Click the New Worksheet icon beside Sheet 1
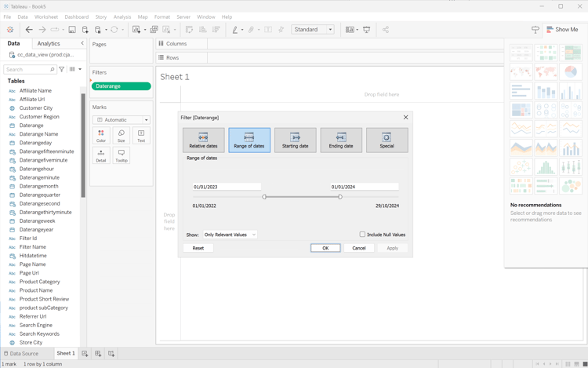This screenshot has height=368, width=588. point(85,354)
